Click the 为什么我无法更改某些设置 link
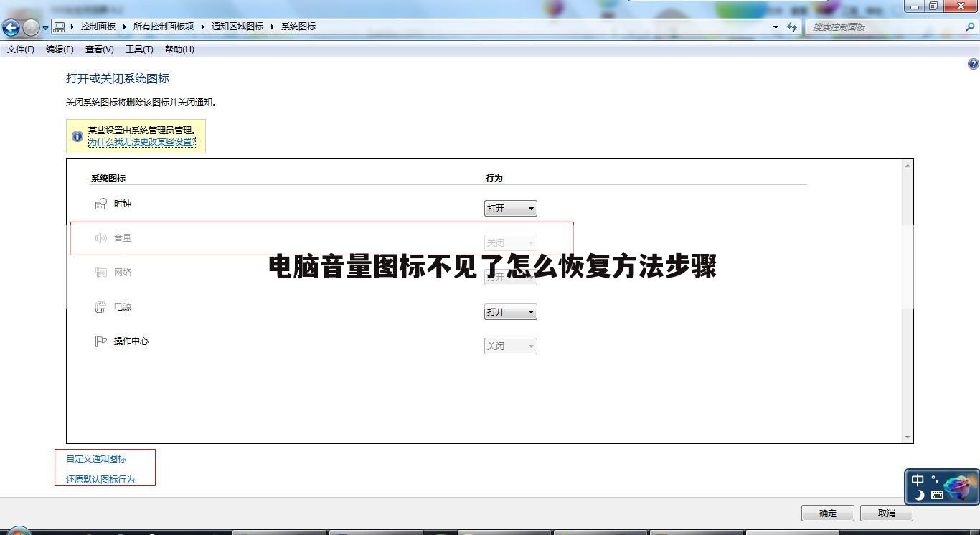The width and height of the screenshot is (980, 535). pos(142,141)
